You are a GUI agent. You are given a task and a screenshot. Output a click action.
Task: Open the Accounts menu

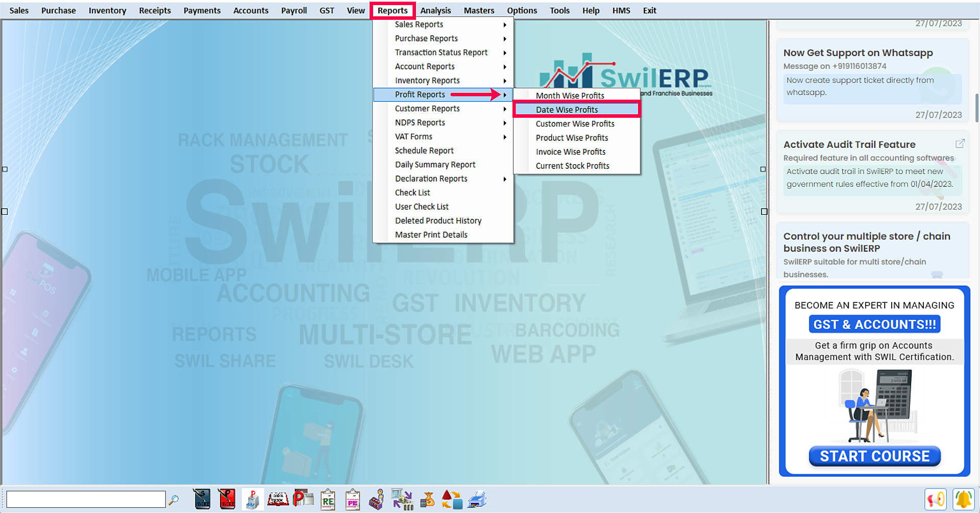(x=251, y=10)
